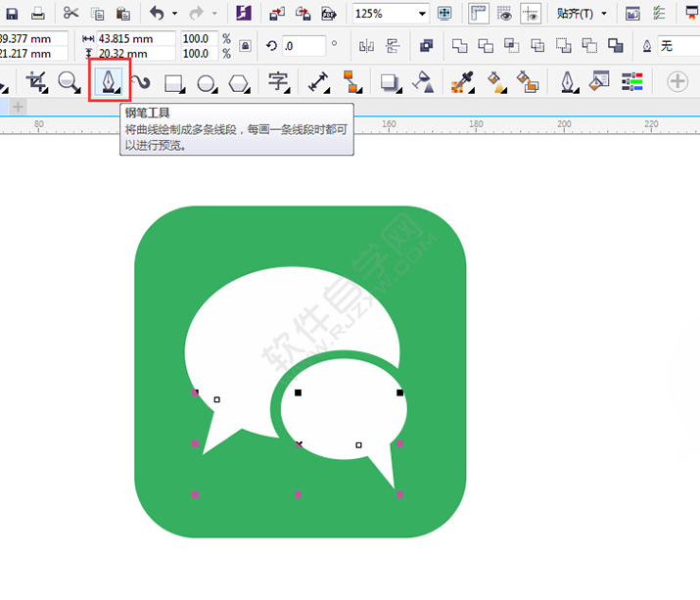Toggle show grid visibility
700x600 pixels.
[505, 14]
